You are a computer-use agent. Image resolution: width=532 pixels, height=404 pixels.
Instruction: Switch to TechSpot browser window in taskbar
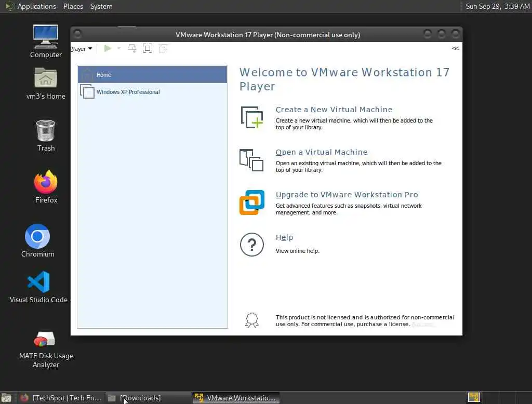click(x=61, y=398)
